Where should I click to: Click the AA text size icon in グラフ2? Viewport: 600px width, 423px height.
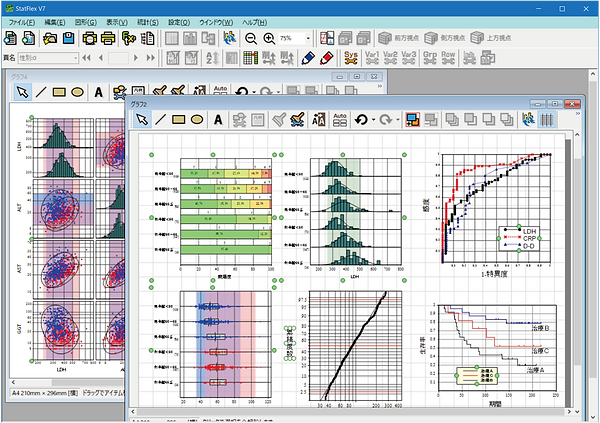318,119
